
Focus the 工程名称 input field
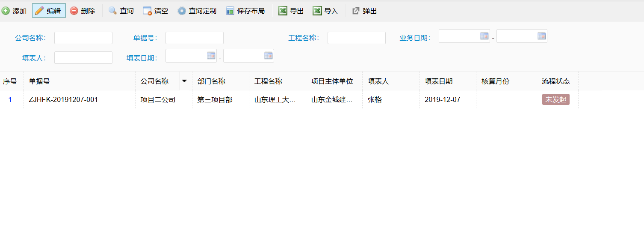(357, 38)
